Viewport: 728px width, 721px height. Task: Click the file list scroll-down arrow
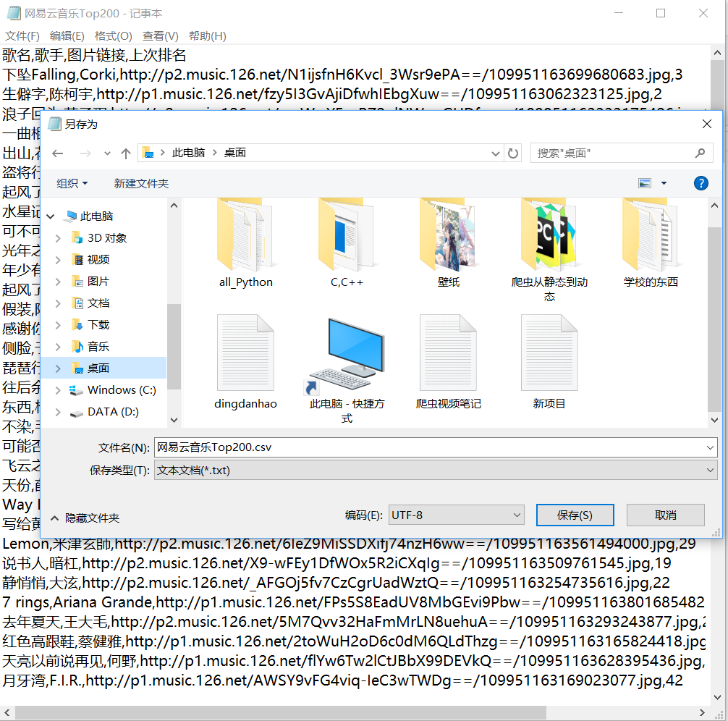pos(714,420)
